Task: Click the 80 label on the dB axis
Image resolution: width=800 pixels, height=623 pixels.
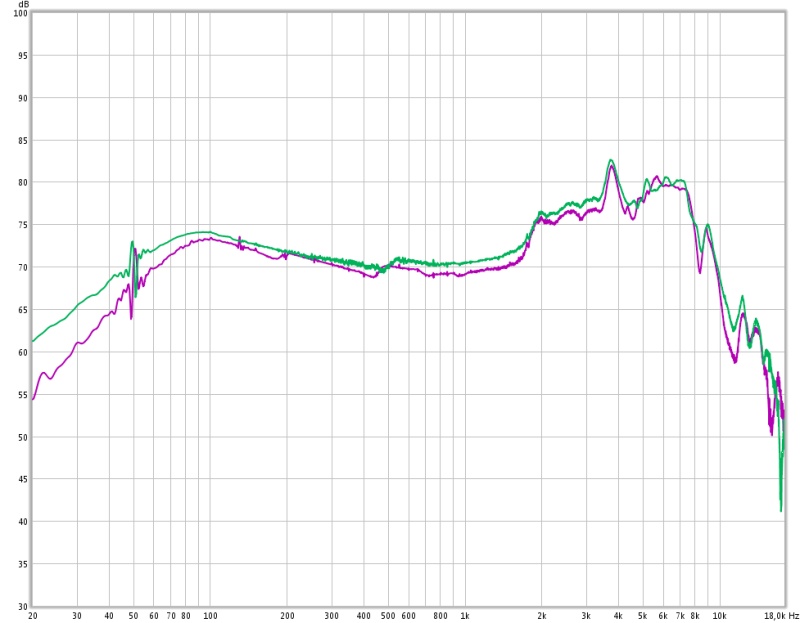Action: click(21, 183)
